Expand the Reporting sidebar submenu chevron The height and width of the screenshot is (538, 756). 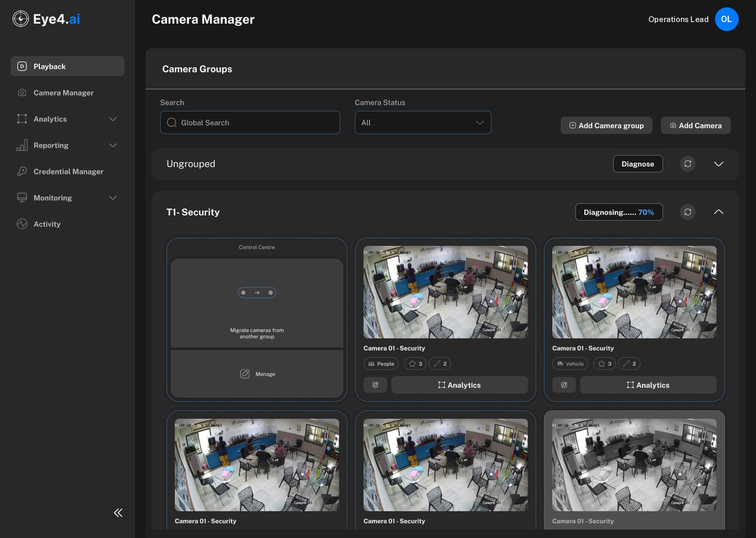point(113,146)
